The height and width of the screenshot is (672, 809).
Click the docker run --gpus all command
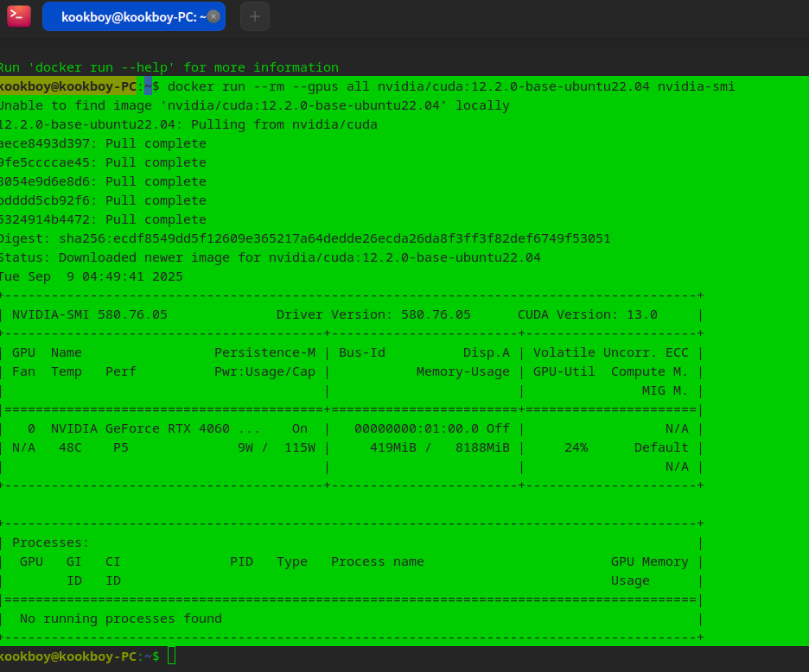tap(451, 86)
